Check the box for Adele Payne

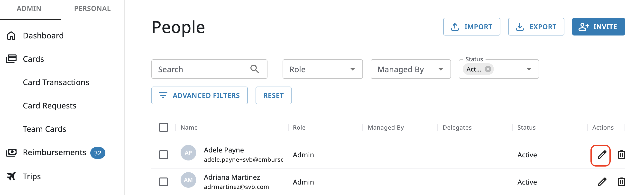tap(164, 155)
